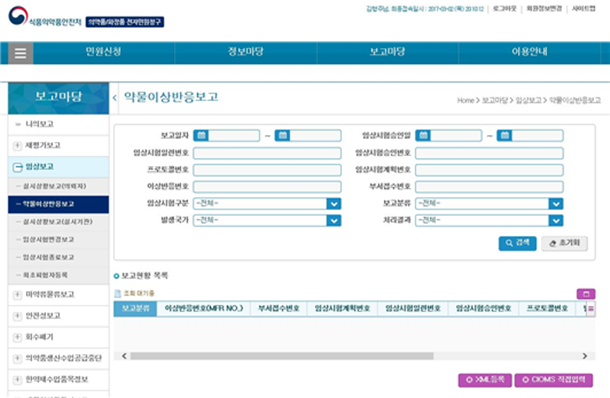Click the purple window icon above the table
Screen dimensions: 610x398
(586, 294)
